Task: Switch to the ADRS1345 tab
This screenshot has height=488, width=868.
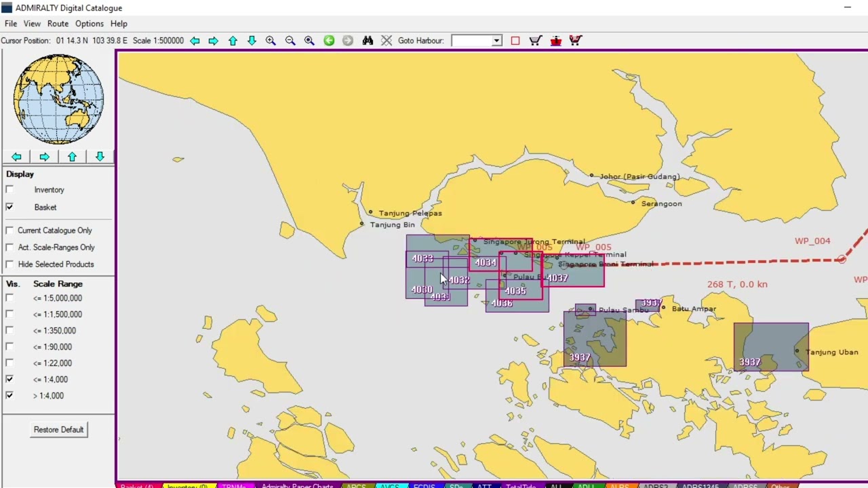Action: click(x=701, y=485)
